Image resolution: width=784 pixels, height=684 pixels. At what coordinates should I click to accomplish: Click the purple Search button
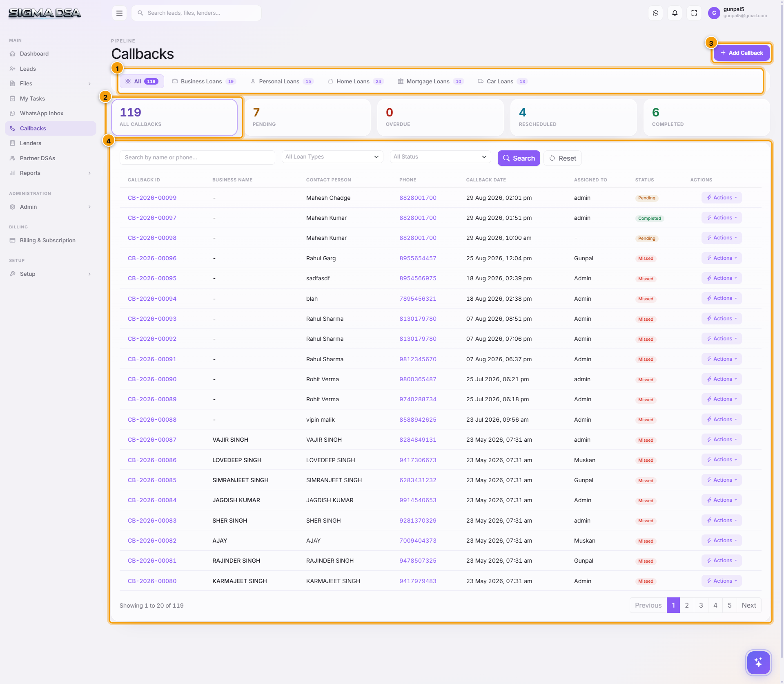pos(519,158)
